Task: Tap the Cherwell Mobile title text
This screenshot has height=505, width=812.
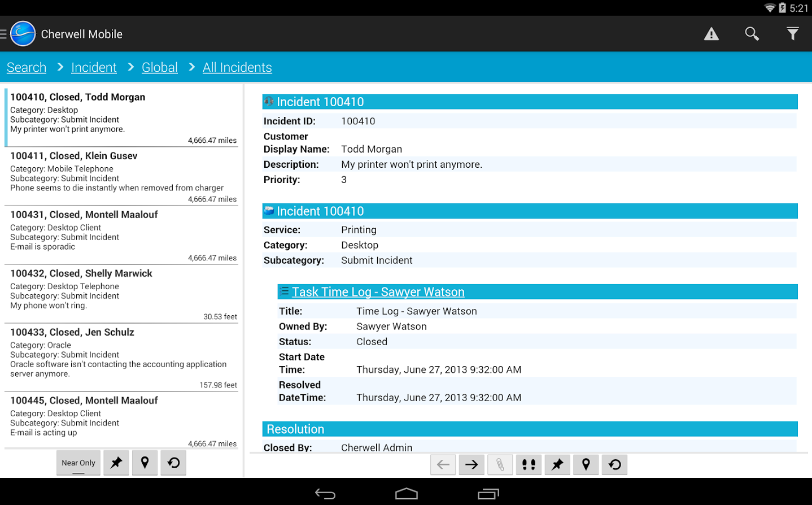Action: [x=82, y=34]
